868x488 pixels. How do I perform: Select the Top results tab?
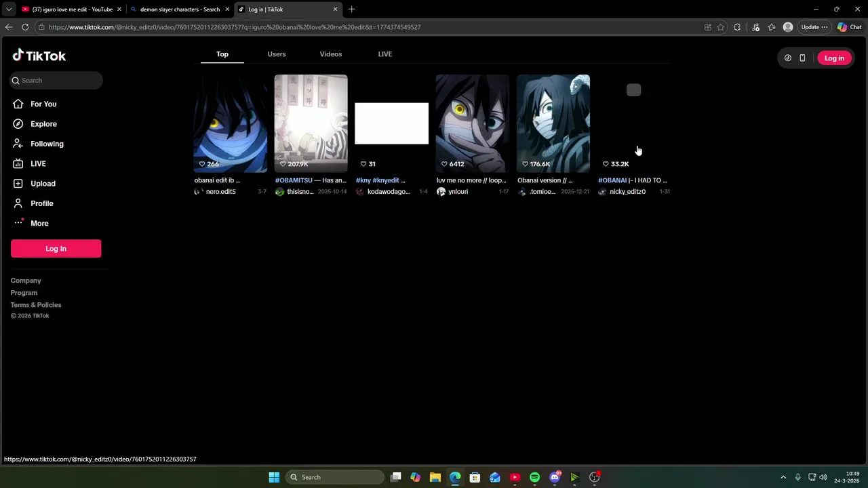click(222, 54)
